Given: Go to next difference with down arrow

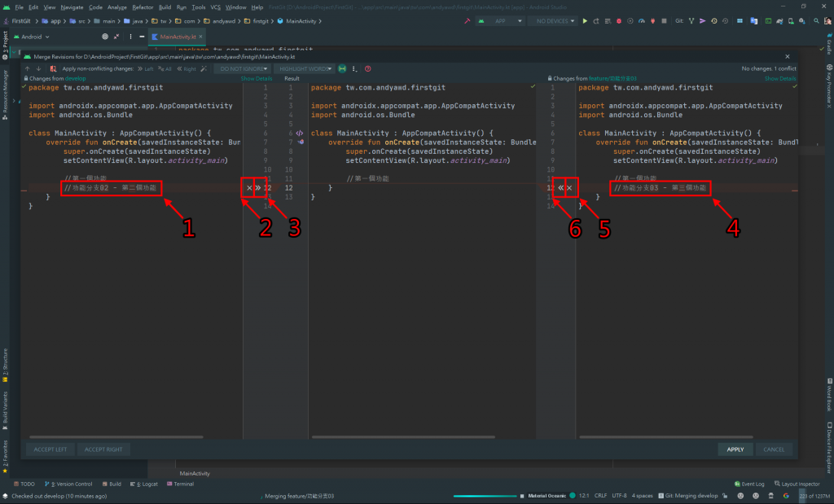Looking at the screenshot, I should [x=38, y=68].
